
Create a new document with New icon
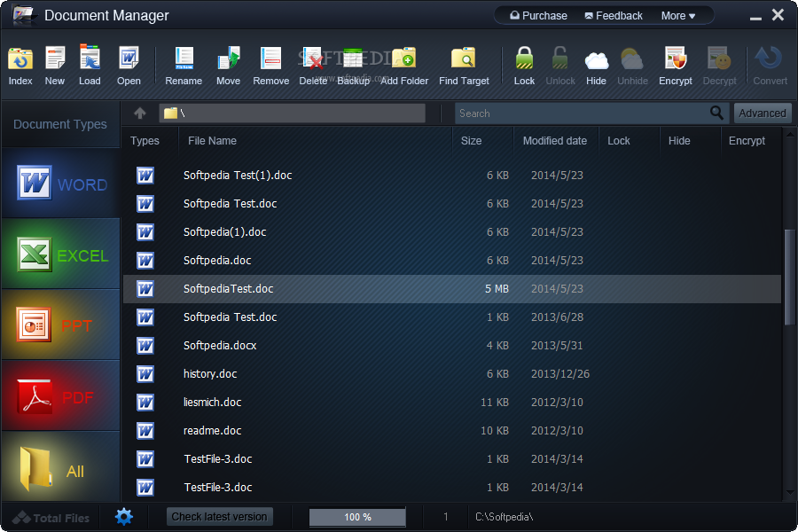coord(54,58)
